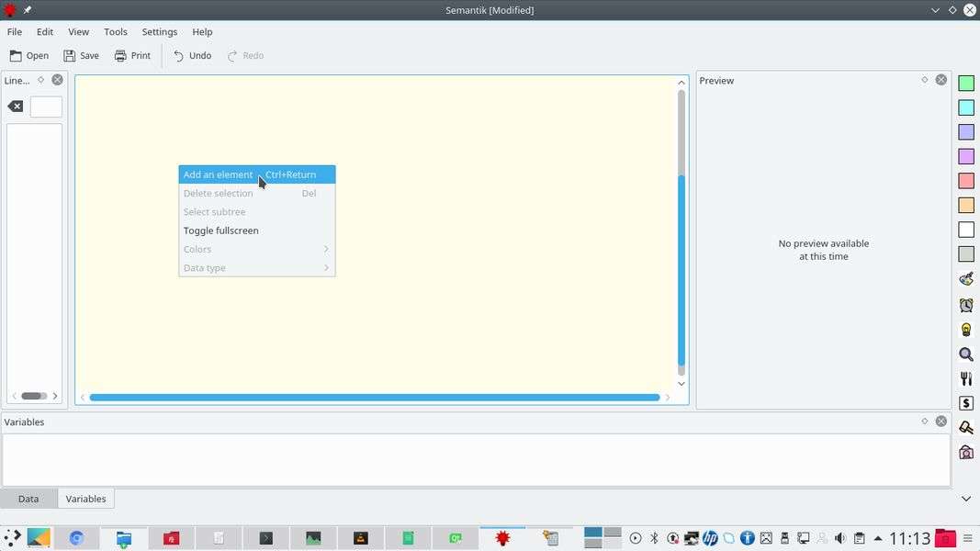Pick the pink color swatch
The height and width of the screenshot is (551, 980).
click(966, 181)
